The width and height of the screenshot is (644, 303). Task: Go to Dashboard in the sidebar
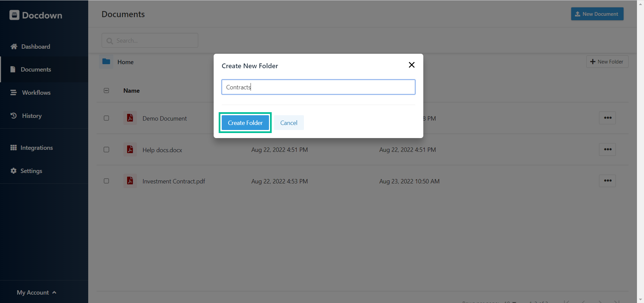pyautogui.click(x=35, y=47)
